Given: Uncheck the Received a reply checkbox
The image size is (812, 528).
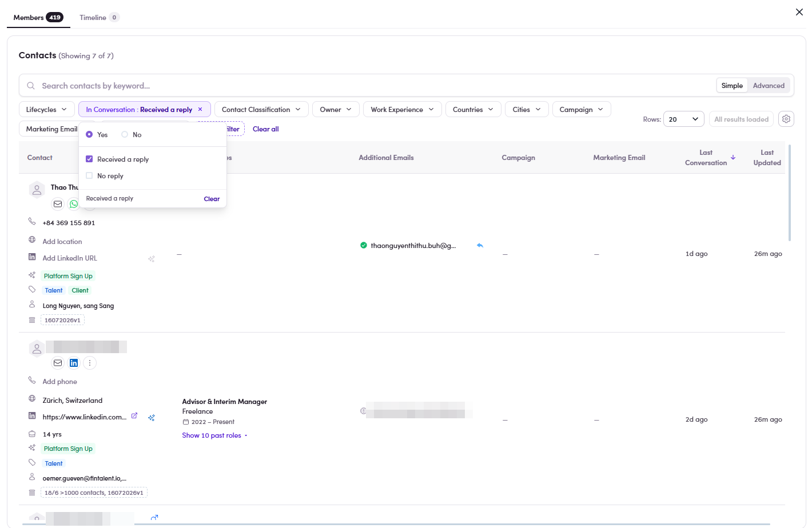Looking at the screenshot, I should click(x=89, y=159).
